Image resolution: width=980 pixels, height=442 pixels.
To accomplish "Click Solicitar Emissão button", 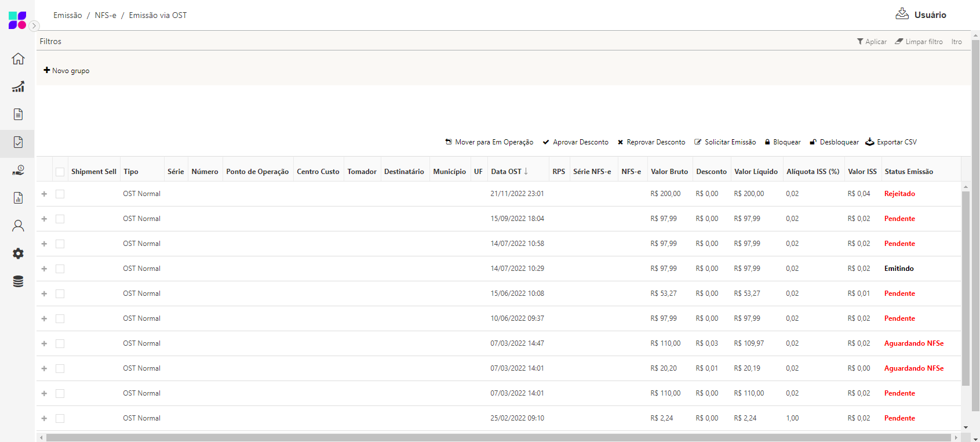I will [725, 142].
